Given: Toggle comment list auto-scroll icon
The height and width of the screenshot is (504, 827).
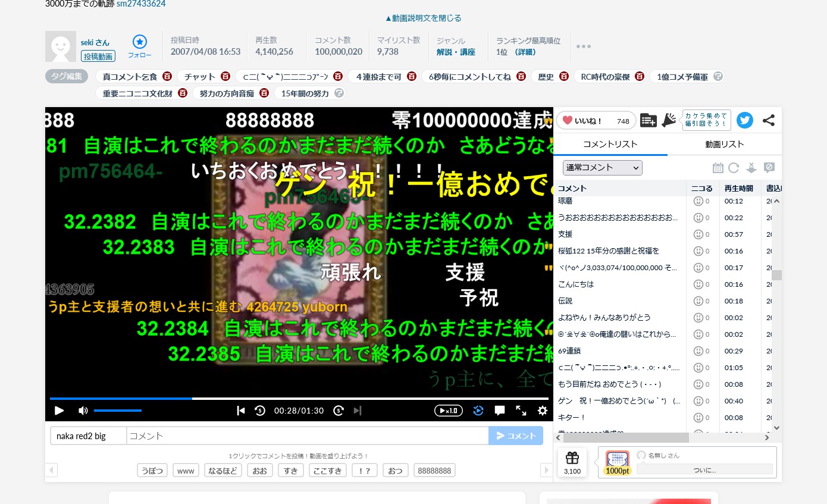Looking at the screenshot, I should (751, 168).
